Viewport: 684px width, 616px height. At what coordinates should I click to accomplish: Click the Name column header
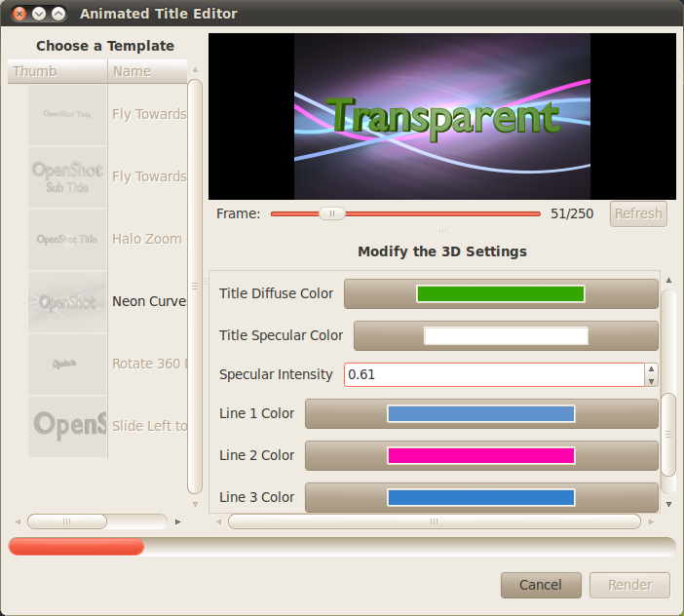click(x=146, y=71)
